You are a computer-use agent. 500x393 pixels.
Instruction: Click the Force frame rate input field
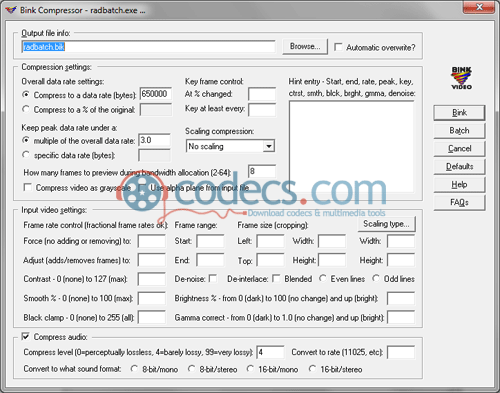click(x=152, y=241)
